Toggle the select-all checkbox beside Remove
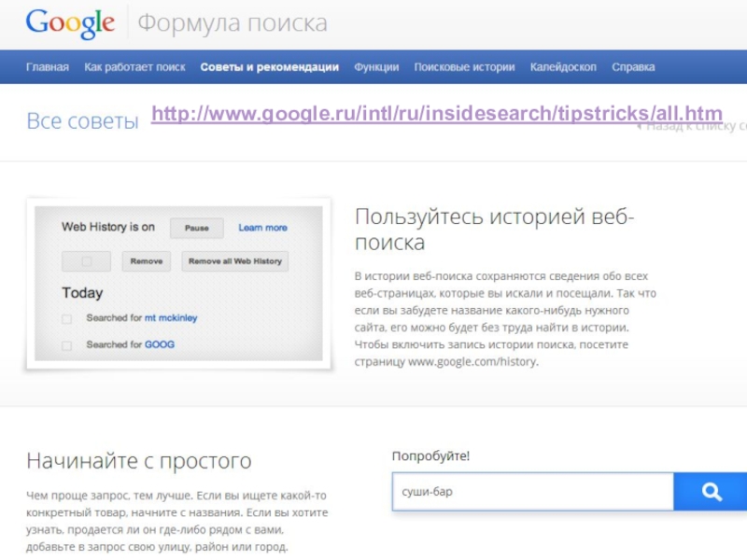 [86, 261]
